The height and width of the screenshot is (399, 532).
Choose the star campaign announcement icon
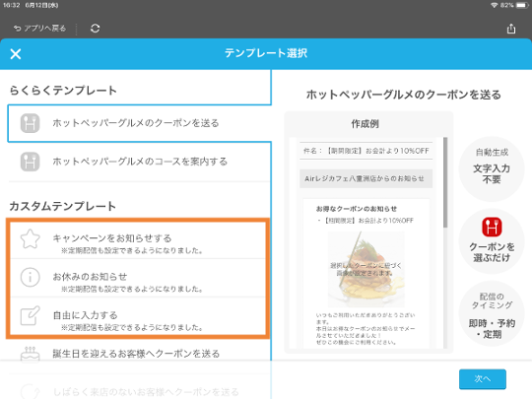click(30, 238)
